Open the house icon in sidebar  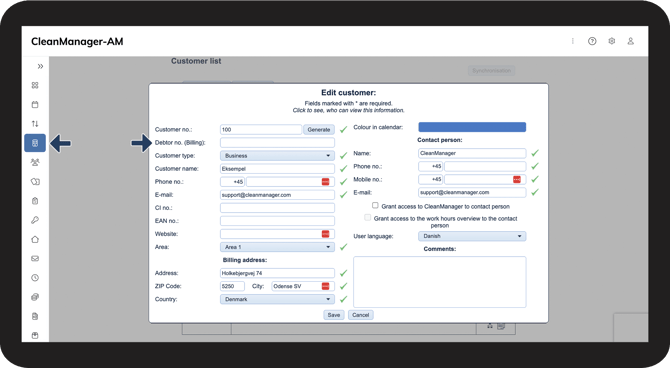(x=35, y=239)
